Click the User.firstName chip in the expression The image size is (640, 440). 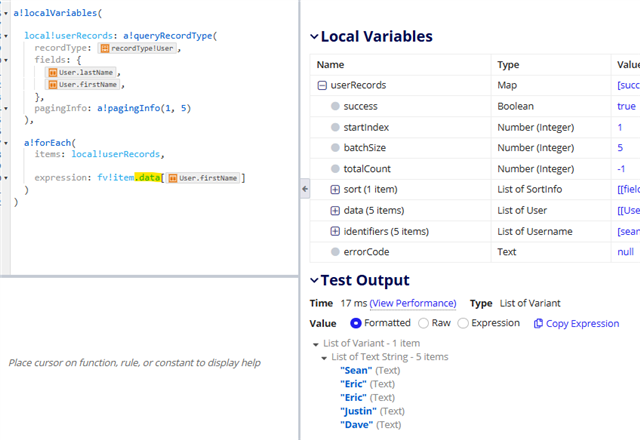pos(204,178)
